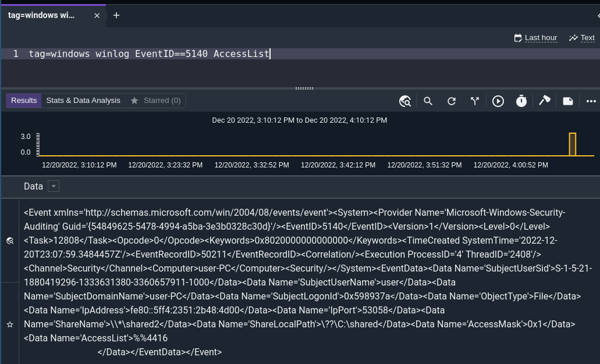Click the stopwatch timing icon
Viewport: 600px width, 364px height.
521,101
